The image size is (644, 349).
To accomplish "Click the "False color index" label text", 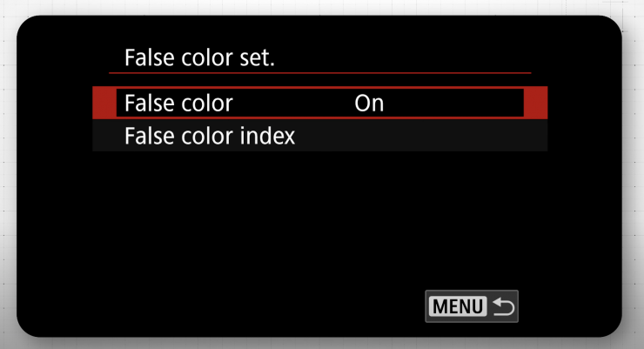I will tap(210, 136).
